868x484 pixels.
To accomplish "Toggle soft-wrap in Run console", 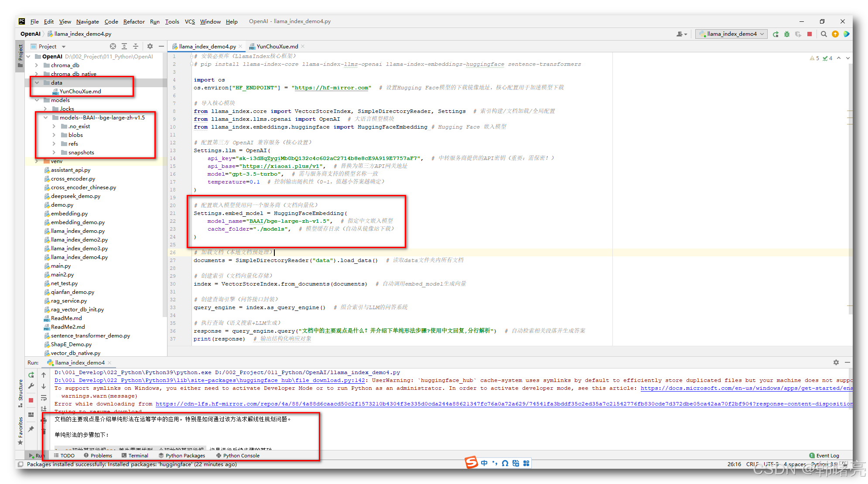I will (x=44, y=398).
